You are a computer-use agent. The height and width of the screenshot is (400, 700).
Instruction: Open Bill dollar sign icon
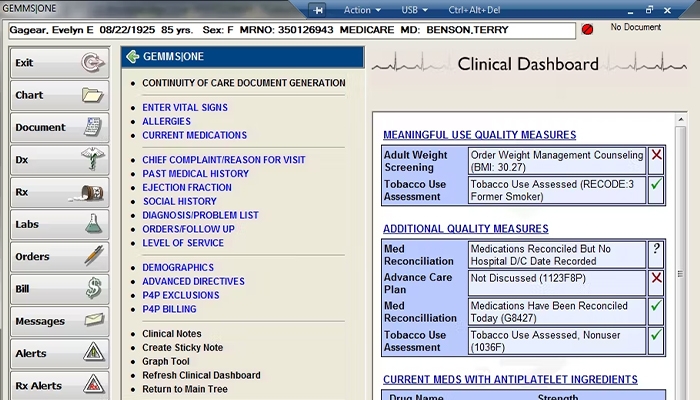(x=94, y=288)
